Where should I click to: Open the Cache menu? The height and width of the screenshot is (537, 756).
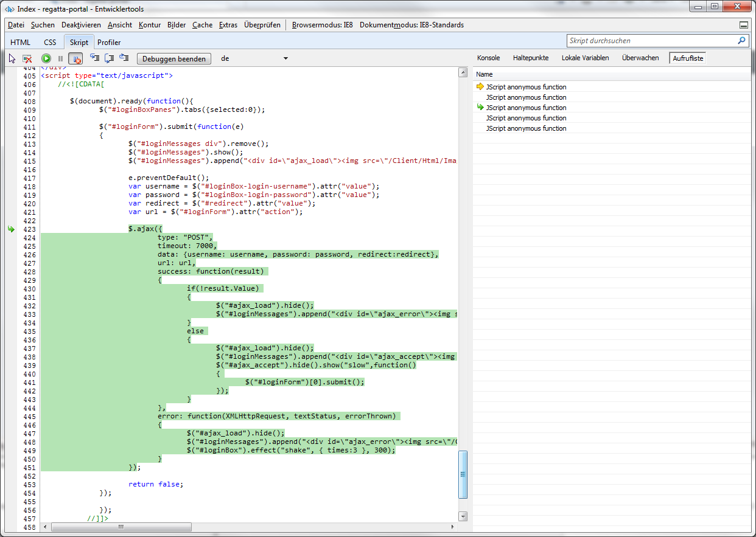[202, 25]
